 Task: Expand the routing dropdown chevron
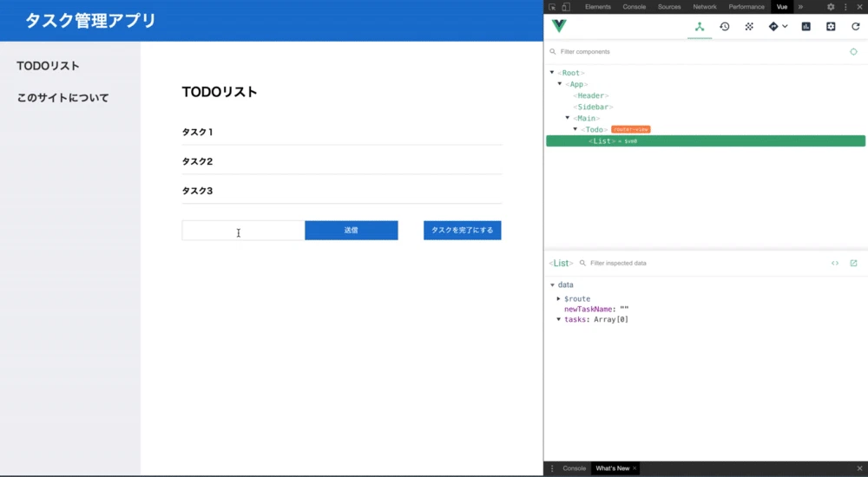(785, 27)
